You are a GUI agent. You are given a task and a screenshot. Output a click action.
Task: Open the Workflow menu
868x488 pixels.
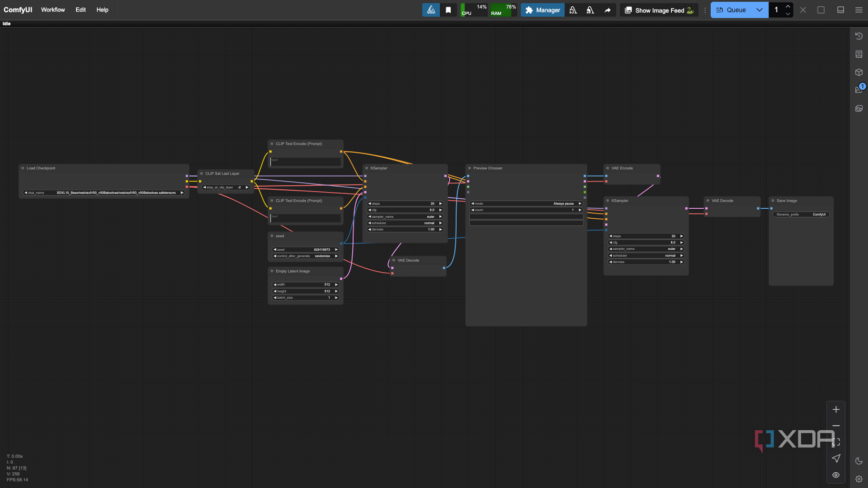pyautogui.click(x=53, y=9)
